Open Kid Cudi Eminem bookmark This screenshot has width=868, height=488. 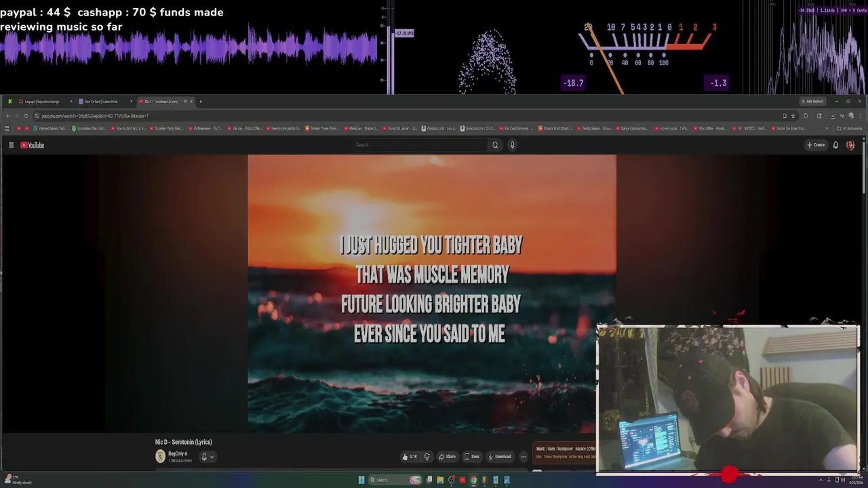tap(516, 128)
